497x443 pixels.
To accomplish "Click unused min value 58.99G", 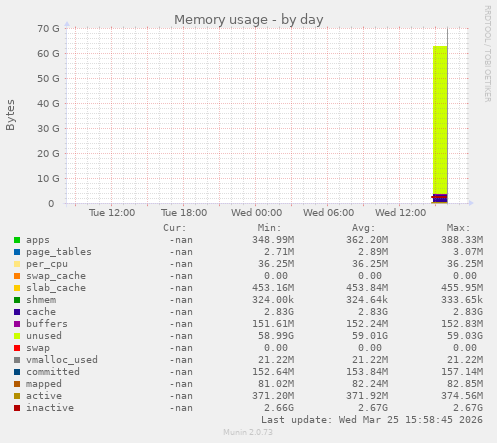I will [x=276, y=336].
